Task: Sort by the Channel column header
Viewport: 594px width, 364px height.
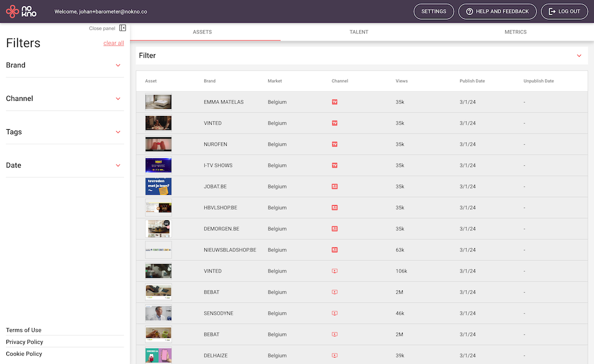Action: 340,81
